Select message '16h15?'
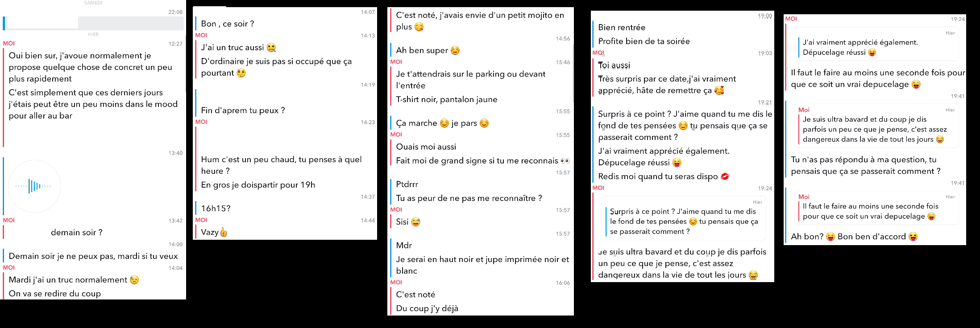The width and height of the screenshot is (980, 328). [216, 209]
